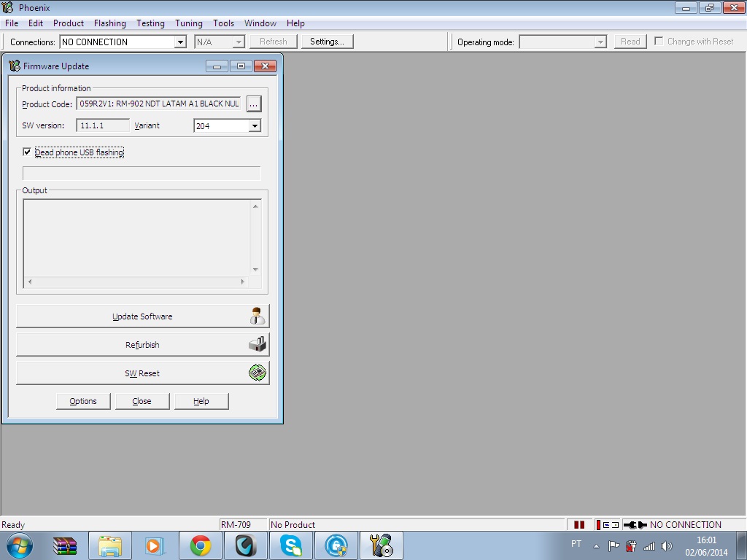Click the flashing progress bar
Viewport: 747px width, 560px height.
[x=142, y=174]
